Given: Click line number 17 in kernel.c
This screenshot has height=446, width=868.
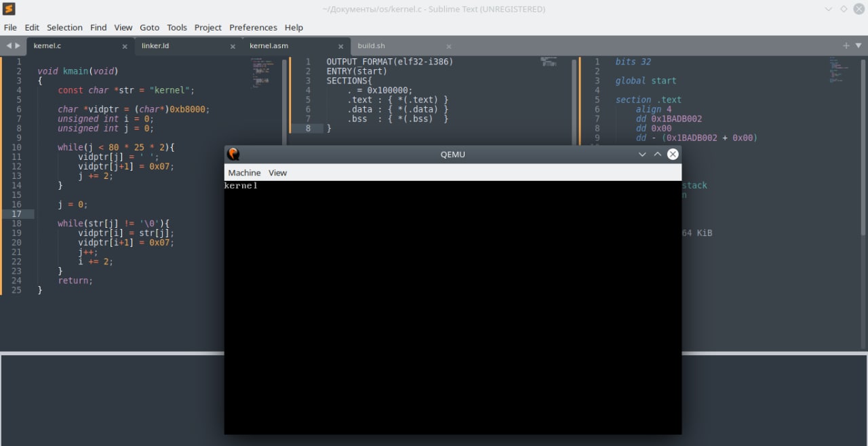Looking at the screenshot, I should [x=17, y=214].
